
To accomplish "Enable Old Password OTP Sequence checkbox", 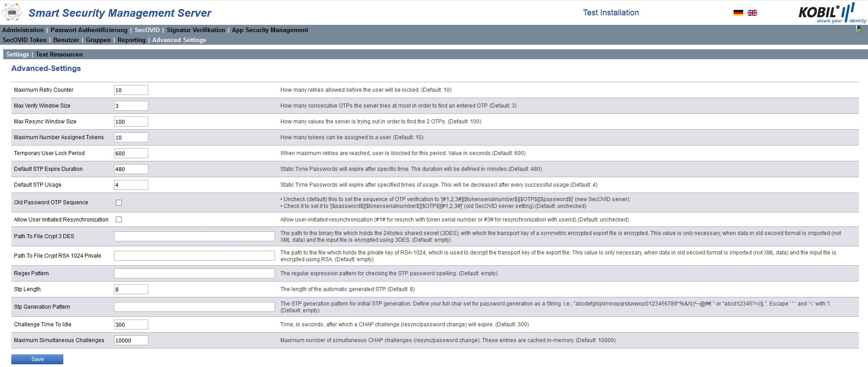I will tap(119, 202).
